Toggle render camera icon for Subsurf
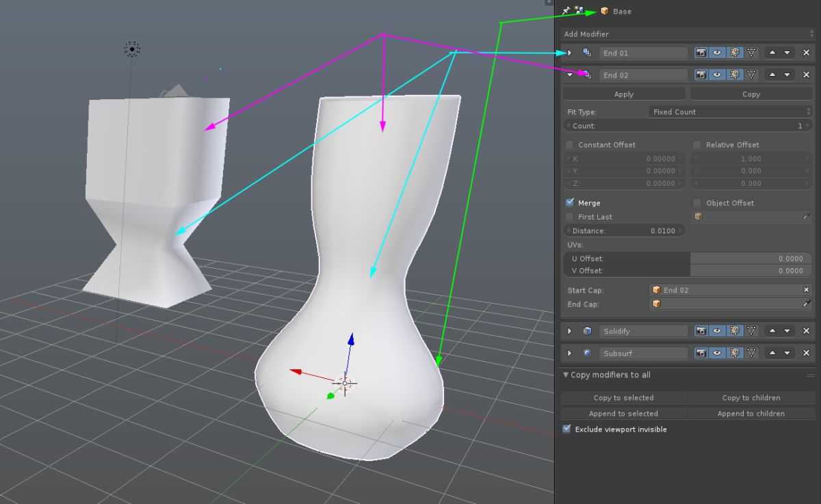The height and width of the screenshot is (504, 821). click(x=701, y=354)
